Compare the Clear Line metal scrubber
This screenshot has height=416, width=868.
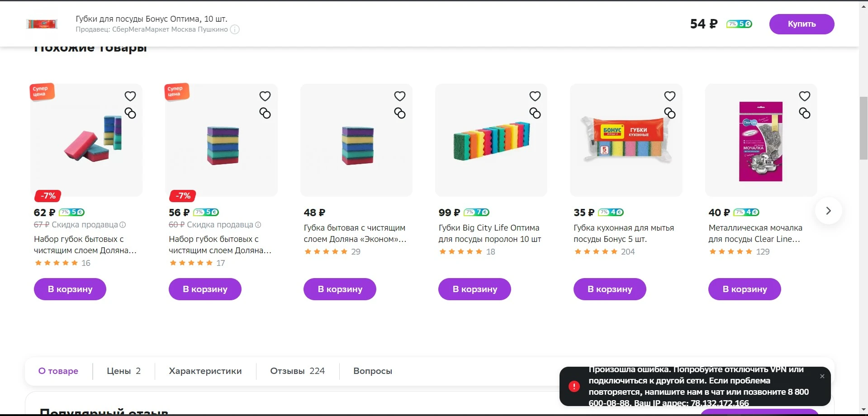[x=805, y=113]
